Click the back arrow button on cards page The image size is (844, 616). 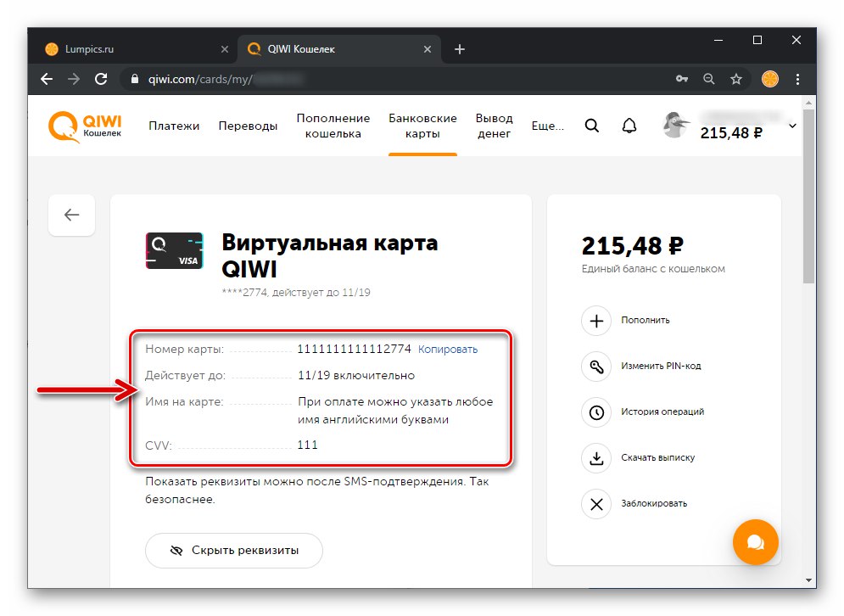(x=71, y=215)
